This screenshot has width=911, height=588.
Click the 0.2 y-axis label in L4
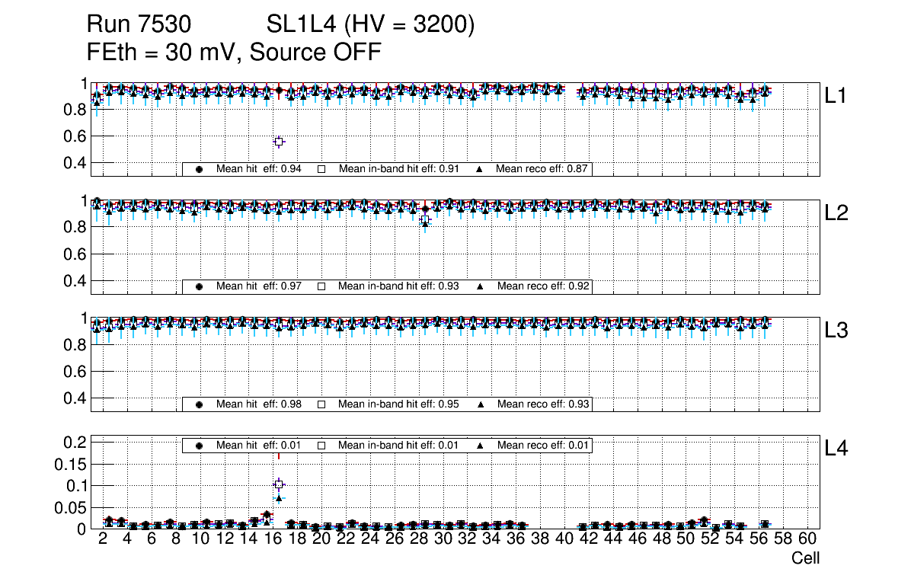(x=75, y=443)
